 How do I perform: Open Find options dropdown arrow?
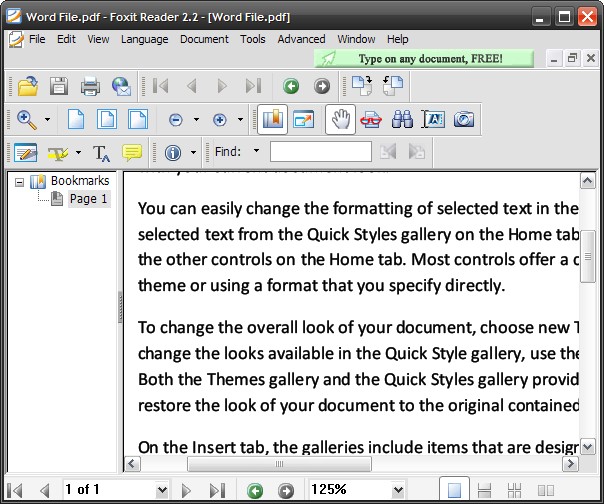tap(256, 151)
